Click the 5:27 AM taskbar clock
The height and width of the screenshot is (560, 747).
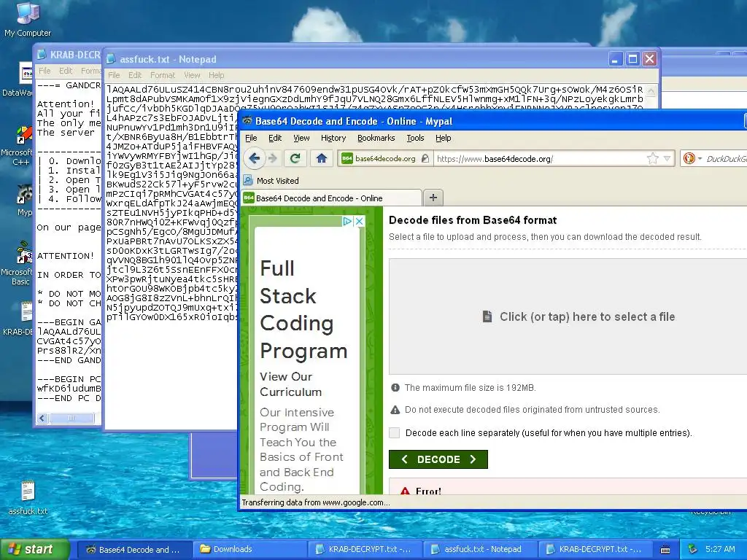coord(720,549)
